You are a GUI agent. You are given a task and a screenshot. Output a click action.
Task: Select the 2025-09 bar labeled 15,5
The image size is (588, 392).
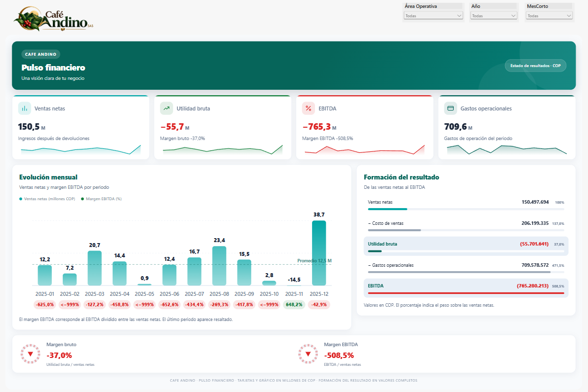coord(244,273)
